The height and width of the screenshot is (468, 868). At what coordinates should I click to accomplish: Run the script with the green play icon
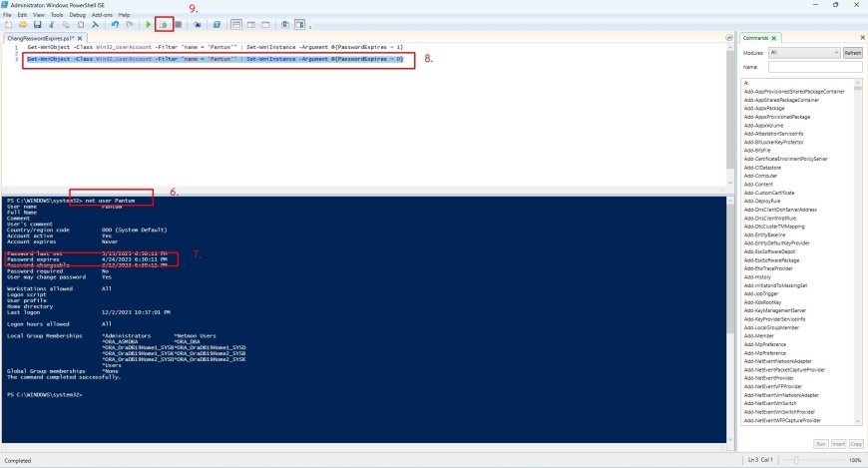[x=149, y=24]
